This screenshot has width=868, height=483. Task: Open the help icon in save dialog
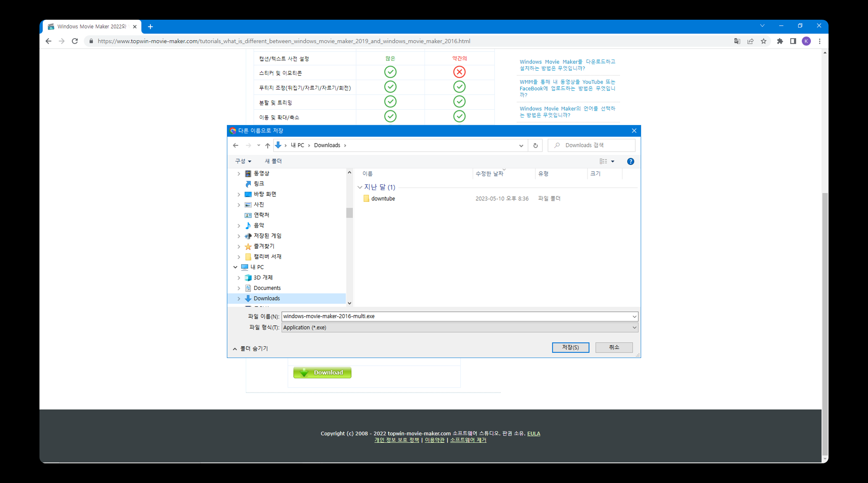click(x=630, y=161)
